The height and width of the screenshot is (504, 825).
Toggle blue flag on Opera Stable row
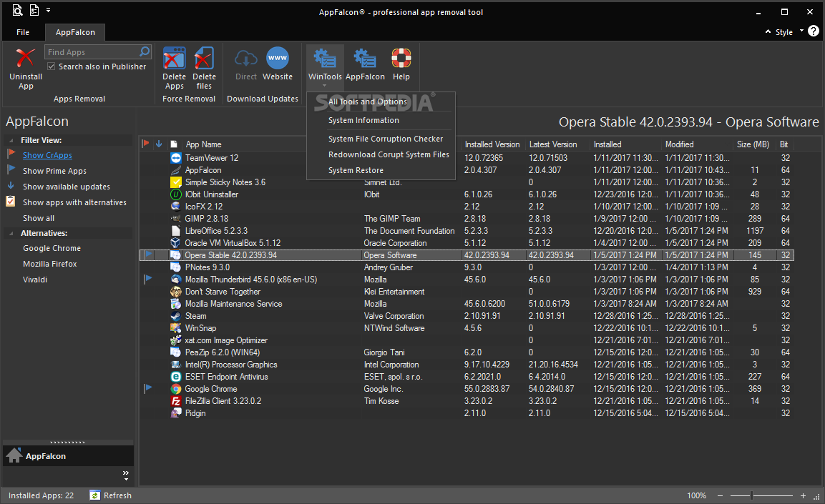tap(148, 255)
